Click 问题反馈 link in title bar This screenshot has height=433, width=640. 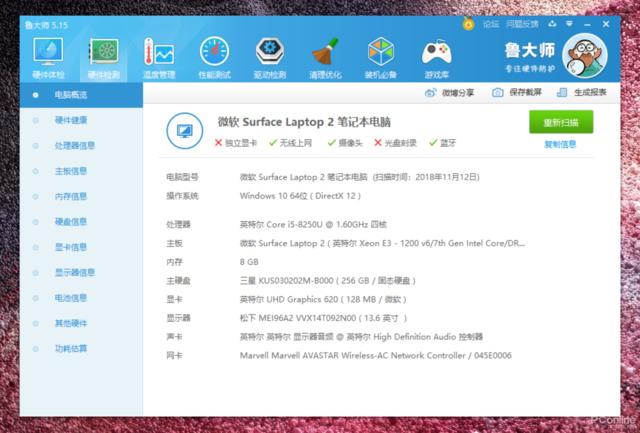(x=521, y=22)
